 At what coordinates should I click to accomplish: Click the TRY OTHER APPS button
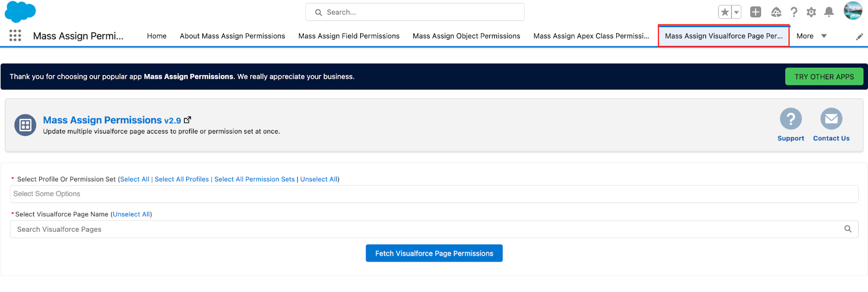pos(824,77)
